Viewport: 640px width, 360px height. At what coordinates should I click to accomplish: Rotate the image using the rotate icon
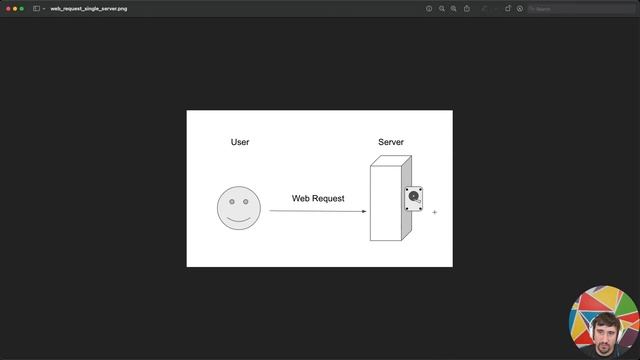coord(508,9)
